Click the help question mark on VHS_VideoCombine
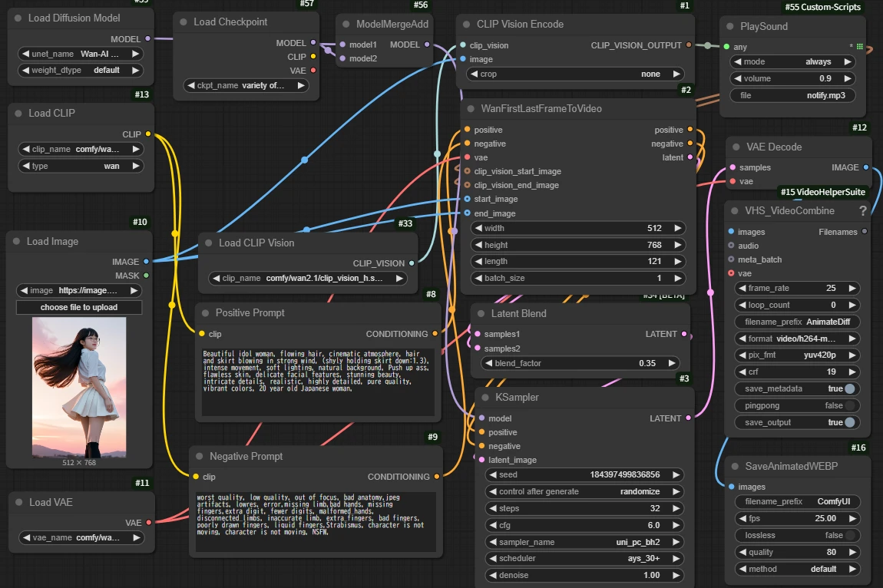This screenshot has height=588, width=883. click(x=863, y=211)
